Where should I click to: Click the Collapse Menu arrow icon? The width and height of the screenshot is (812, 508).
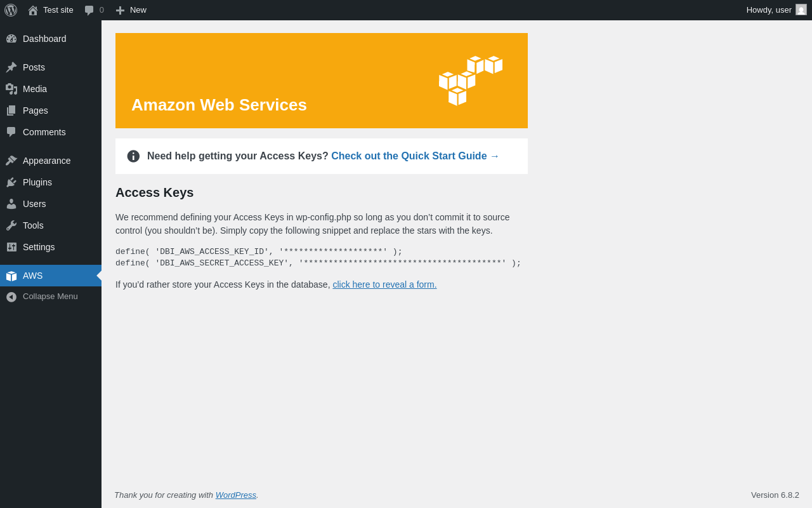pyautogui.click(x=11, y=297)
